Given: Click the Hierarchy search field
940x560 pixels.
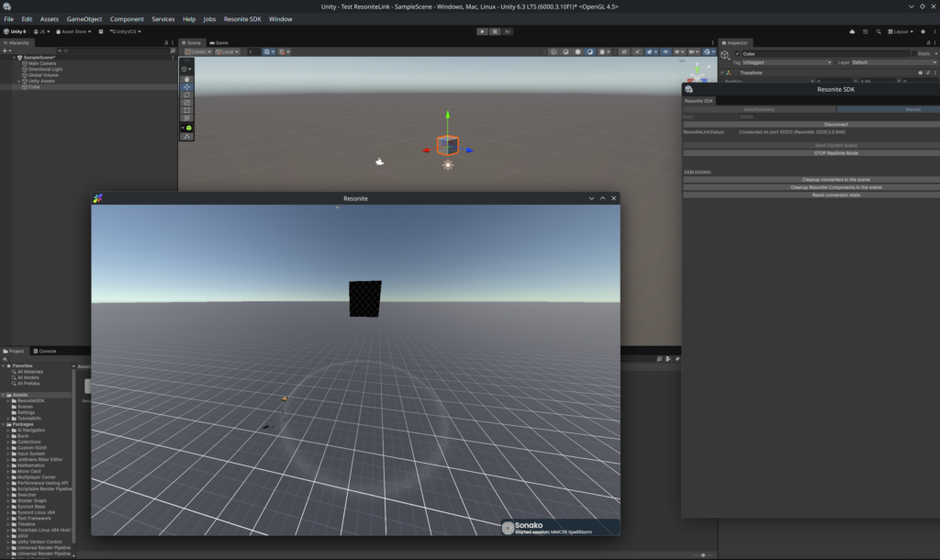Looking at the screenshot, I should (114, 50).
